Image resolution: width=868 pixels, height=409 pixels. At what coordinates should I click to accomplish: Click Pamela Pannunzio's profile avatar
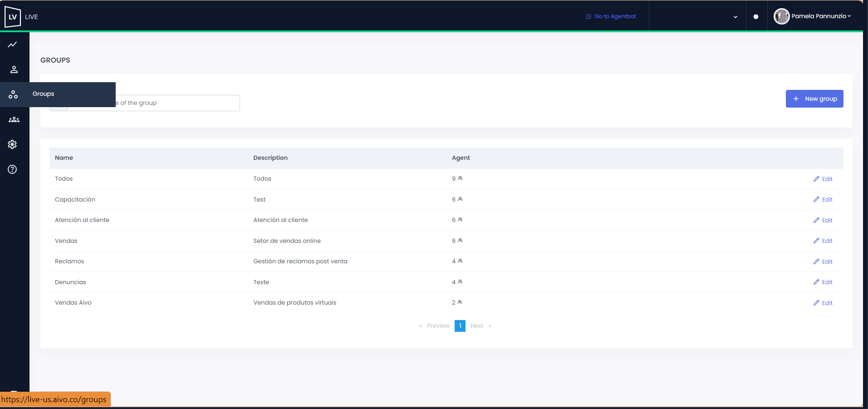click(781, 16)
